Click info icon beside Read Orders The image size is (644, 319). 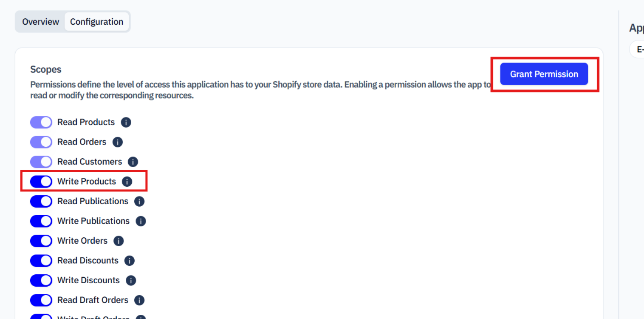point(118,142)
